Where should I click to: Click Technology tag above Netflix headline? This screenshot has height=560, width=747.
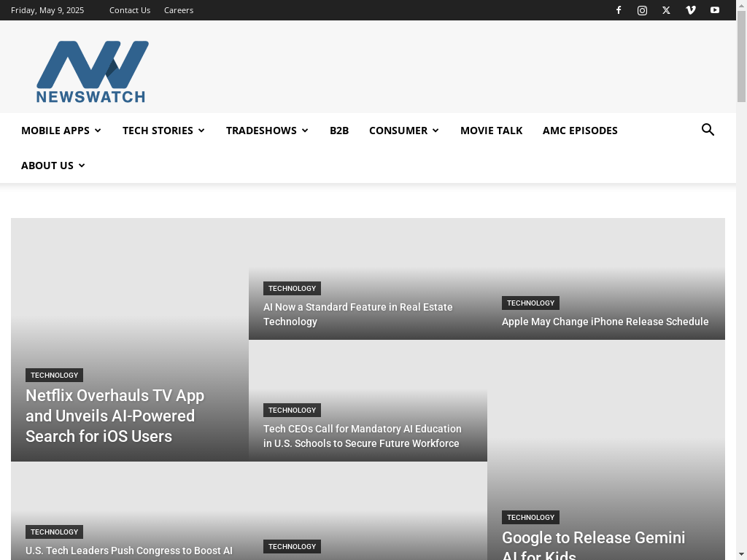click(54, 376)
